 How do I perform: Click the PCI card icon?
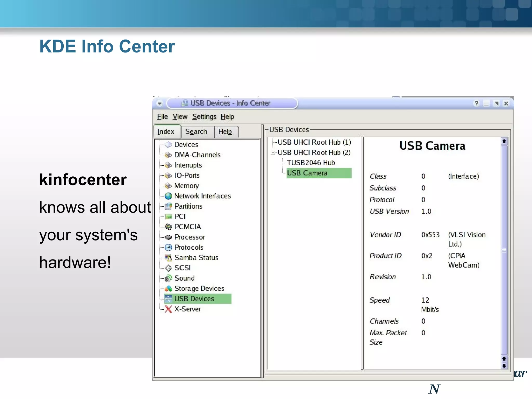(x=168, y=216)
